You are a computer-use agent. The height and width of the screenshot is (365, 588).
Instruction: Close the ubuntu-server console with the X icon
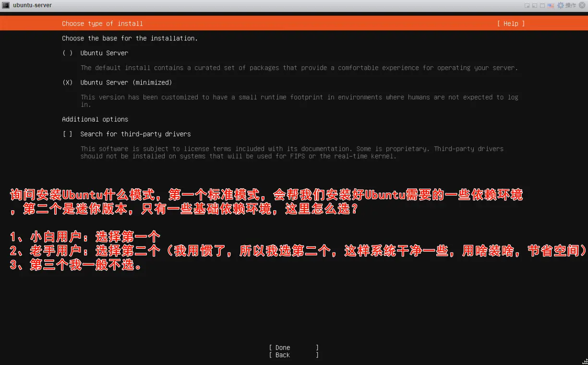click(582, 5)
